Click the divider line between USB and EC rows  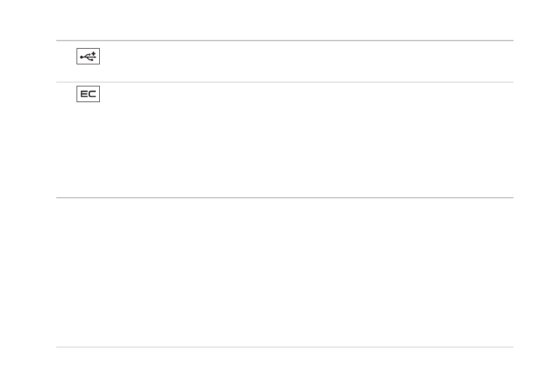[284, 82]
